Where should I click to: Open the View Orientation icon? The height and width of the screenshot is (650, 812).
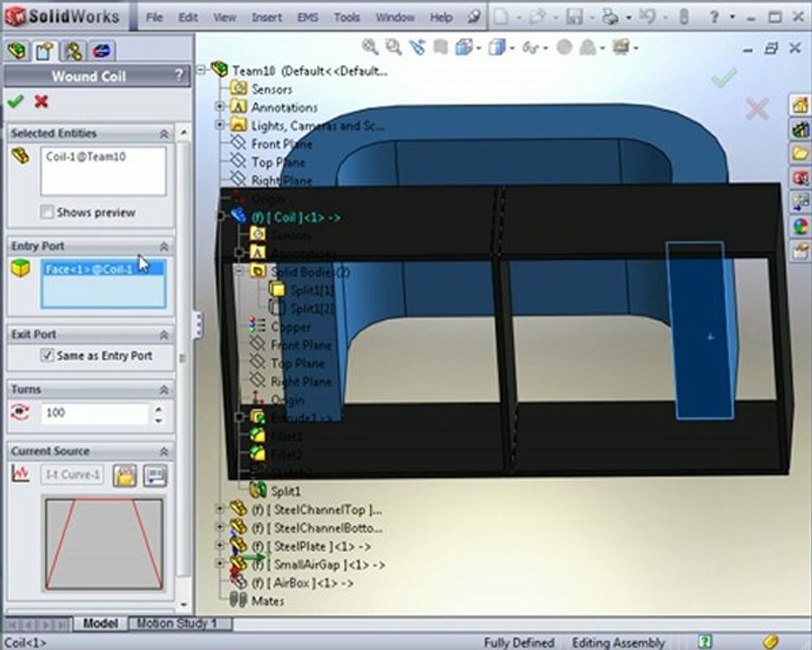[464, 47]
